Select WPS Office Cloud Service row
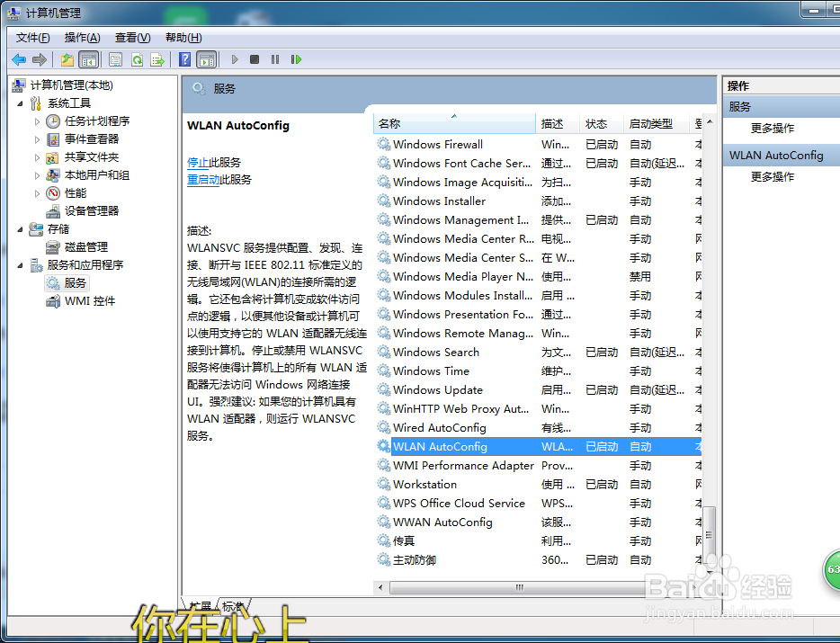The width and height of the screenshot is (840, 643). click(x=539, y=503)
